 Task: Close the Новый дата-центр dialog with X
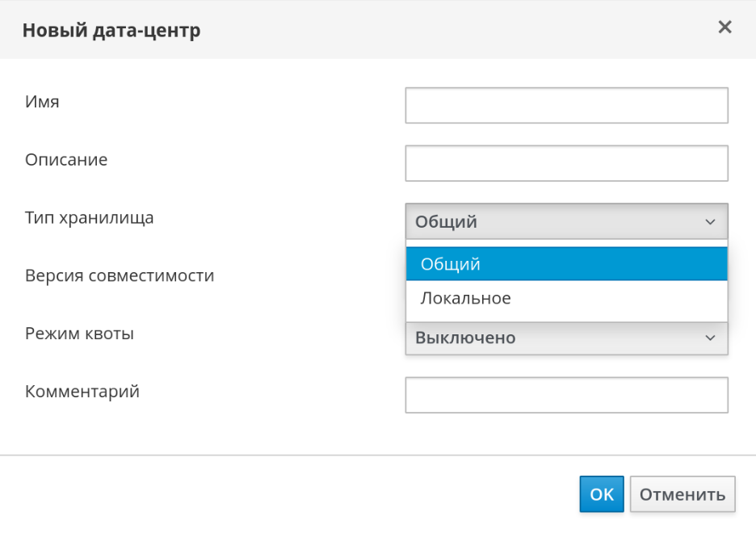724,27
